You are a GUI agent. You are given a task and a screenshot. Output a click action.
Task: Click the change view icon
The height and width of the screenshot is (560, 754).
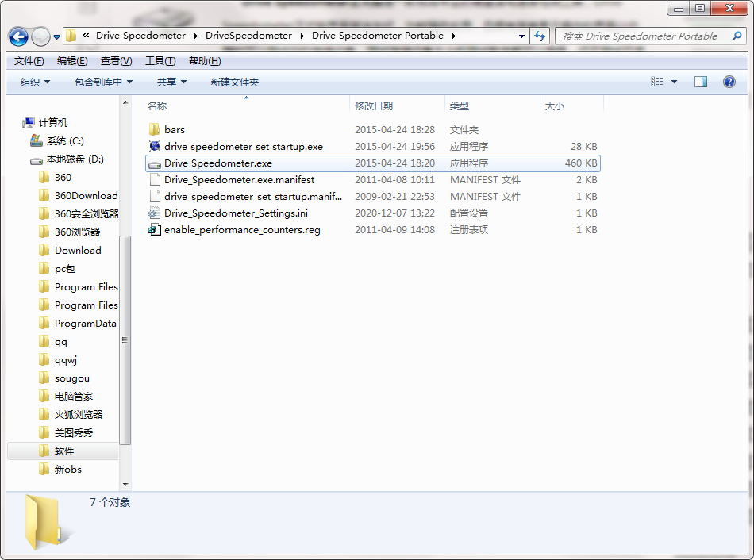coord(656,82)
